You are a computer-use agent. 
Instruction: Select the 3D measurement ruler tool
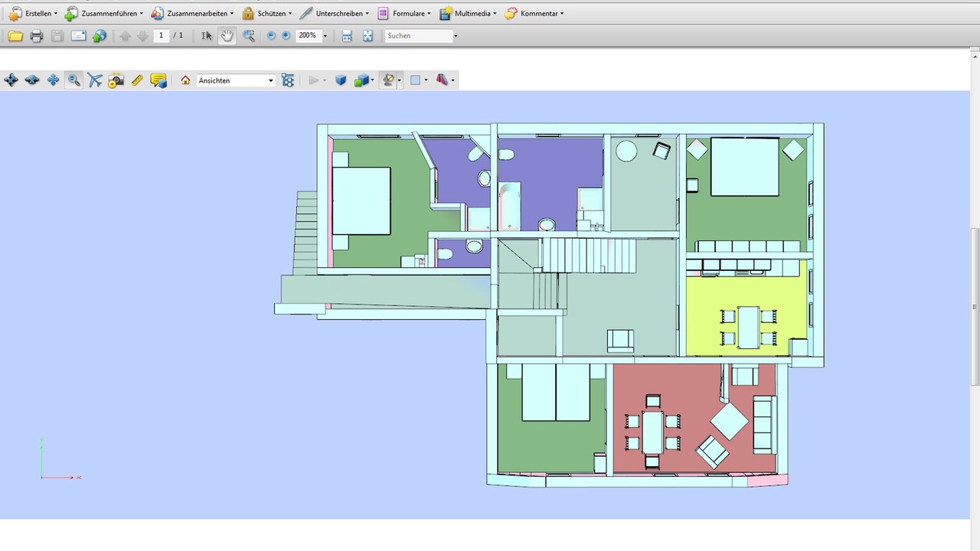[x=137, y=80]
